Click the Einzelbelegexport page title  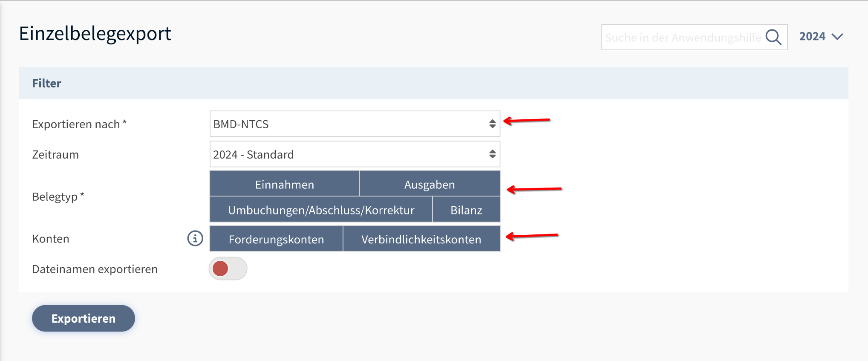point(95,34)
